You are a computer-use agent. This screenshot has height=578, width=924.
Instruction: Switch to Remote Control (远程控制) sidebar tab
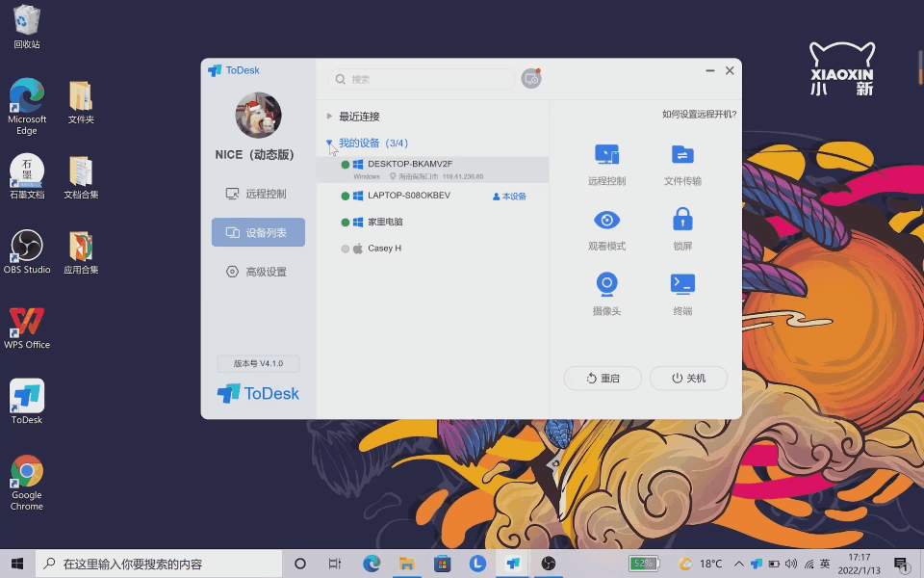[x=257, y=194]
